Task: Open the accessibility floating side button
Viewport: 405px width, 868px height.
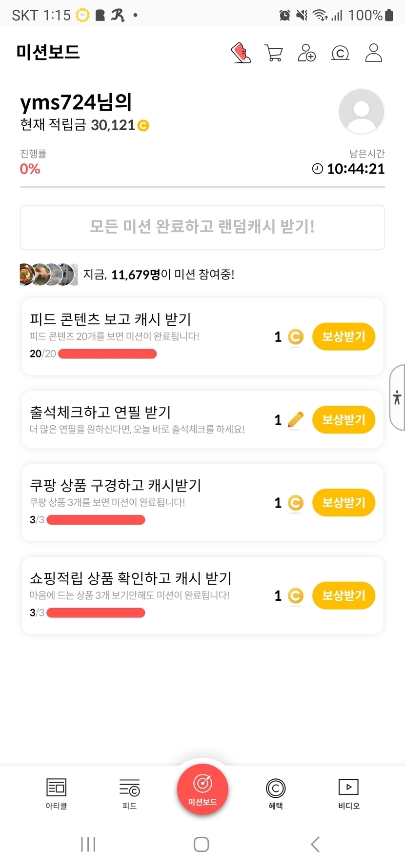Action: pyautogui.click(x=397, y=397)
